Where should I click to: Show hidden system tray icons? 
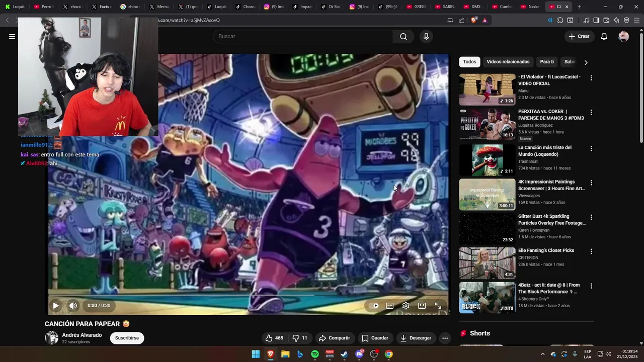point(542,354)
